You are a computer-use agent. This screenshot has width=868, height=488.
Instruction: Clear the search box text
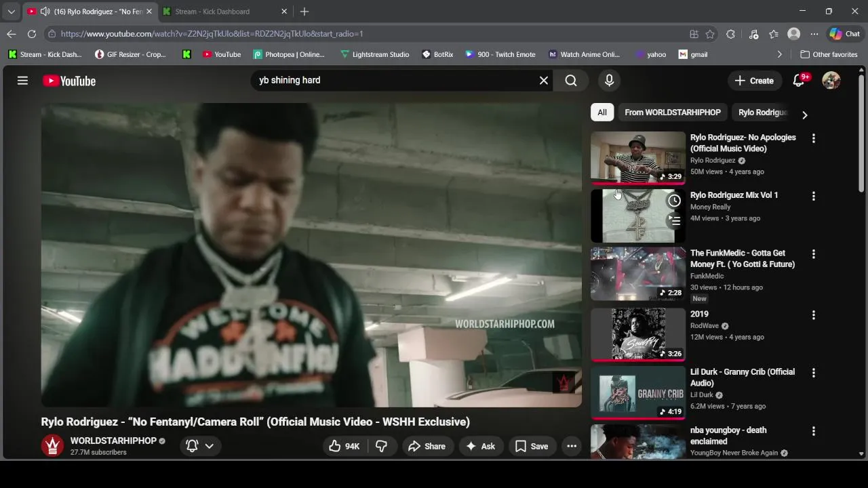click(x=543, y=81)
